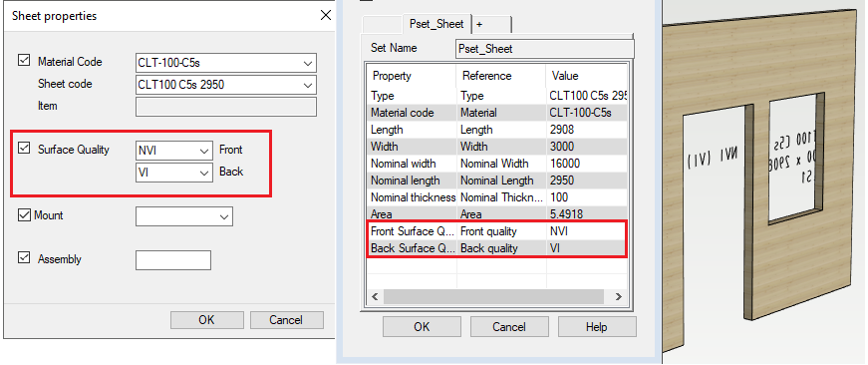Select the Front Surface Quality property row

(496, 231)
